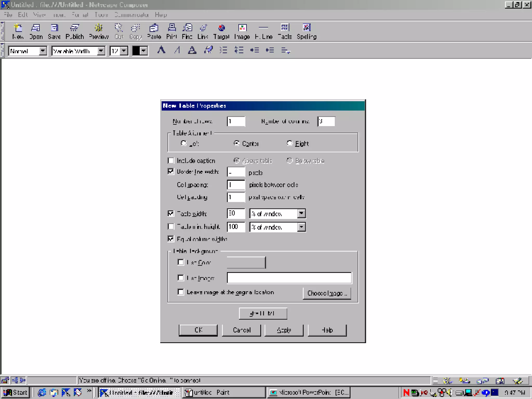Click the Print toolbar icon

coord(171,31)
